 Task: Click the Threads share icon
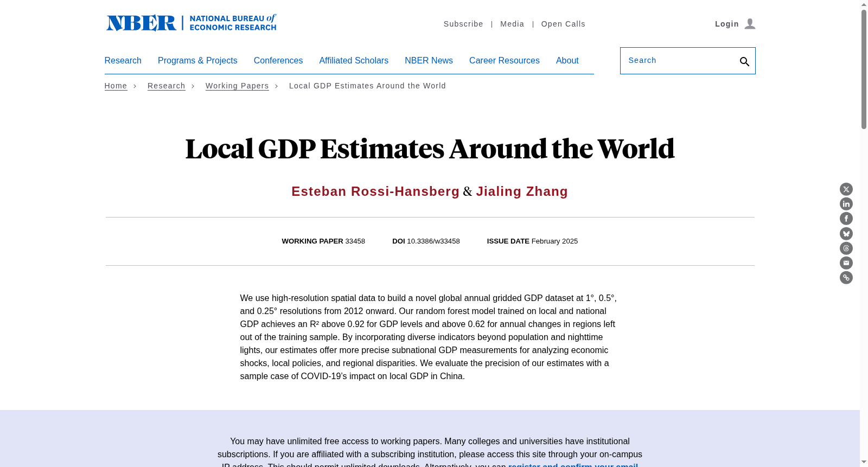tap(846, 248)
